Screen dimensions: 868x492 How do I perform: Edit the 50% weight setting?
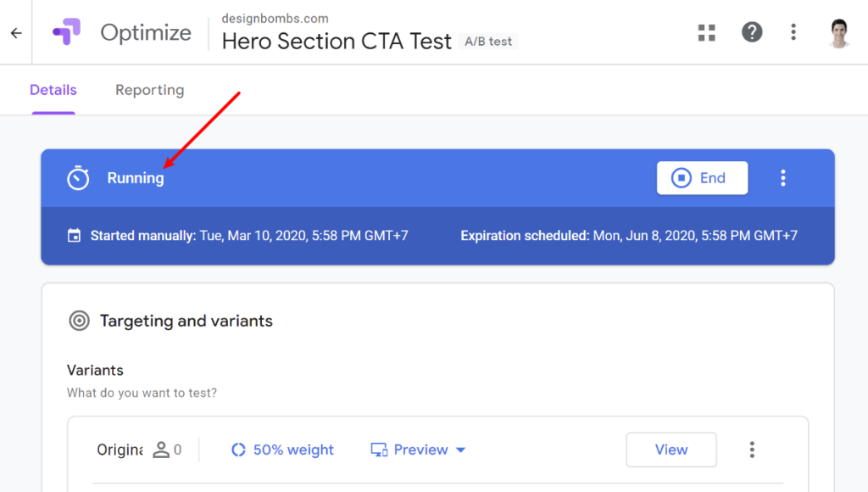tap(282, 450)
